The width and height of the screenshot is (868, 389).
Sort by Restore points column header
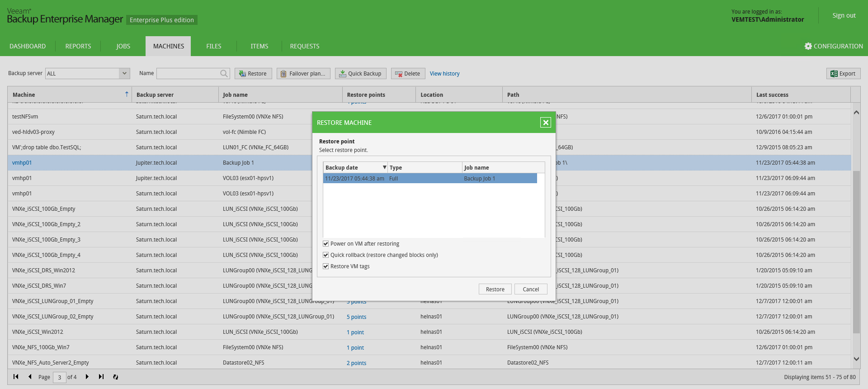[x=379, y=95]
